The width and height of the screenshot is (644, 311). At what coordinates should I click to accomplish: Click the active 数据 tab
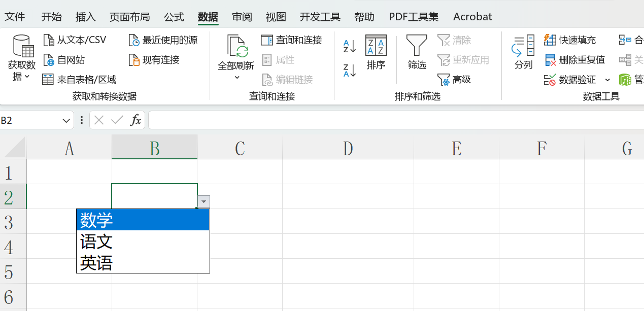coord(208,17)
